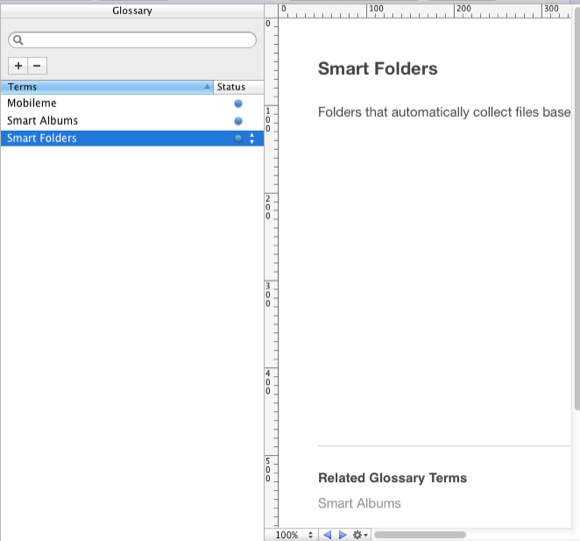Screen dimensions: 580x541
Task: Click the horizontal scrollbar thumb
Action: tap(420, 535)
